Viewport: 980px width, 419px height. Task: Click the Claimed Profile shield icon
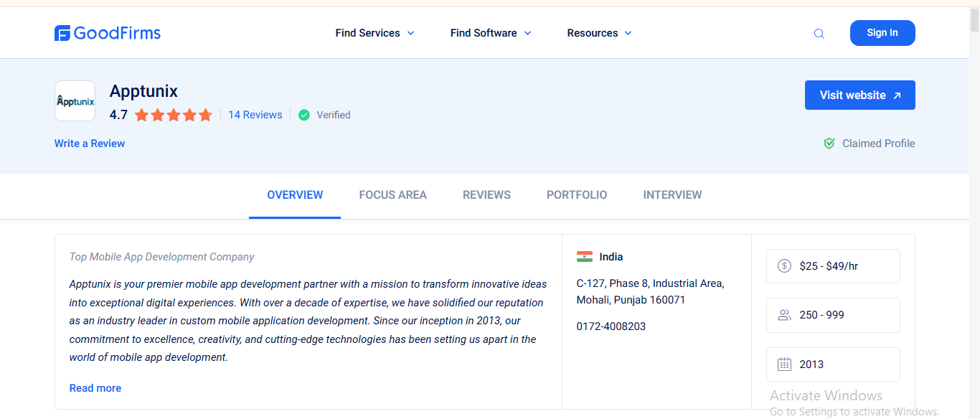829,143
